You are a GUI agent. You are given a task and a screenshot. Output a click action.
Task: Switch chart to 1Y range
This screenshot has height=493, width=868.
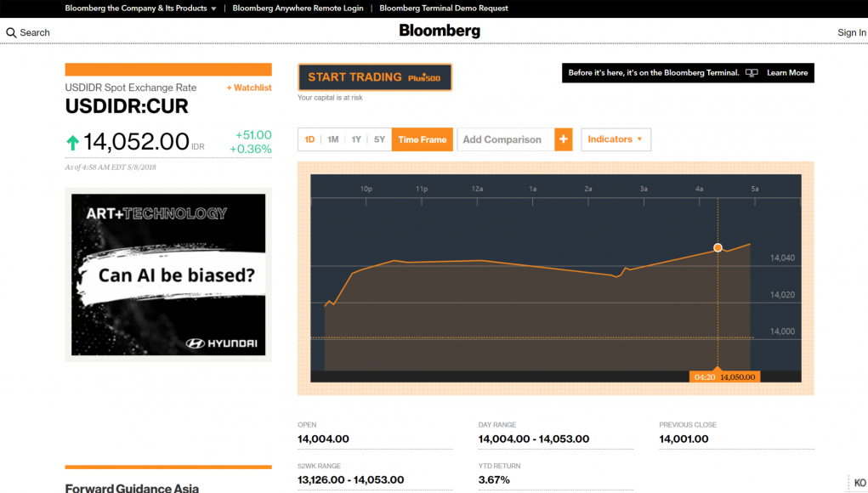pyautogui.click(x=356, y=139)
